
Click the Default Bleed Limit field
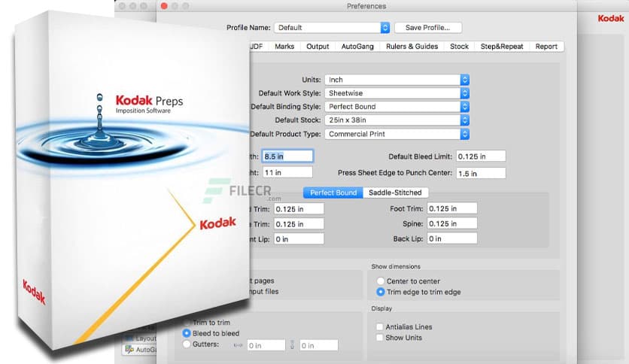480,156
